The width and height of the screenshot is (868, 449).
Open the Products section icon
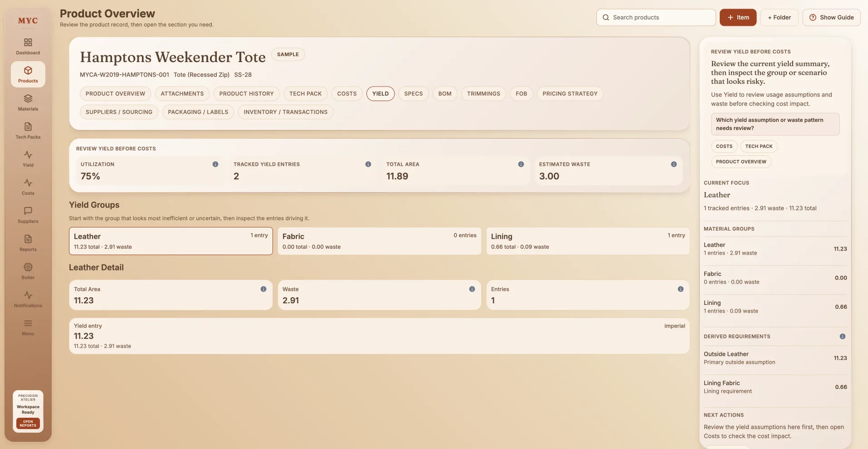point(28,74)
